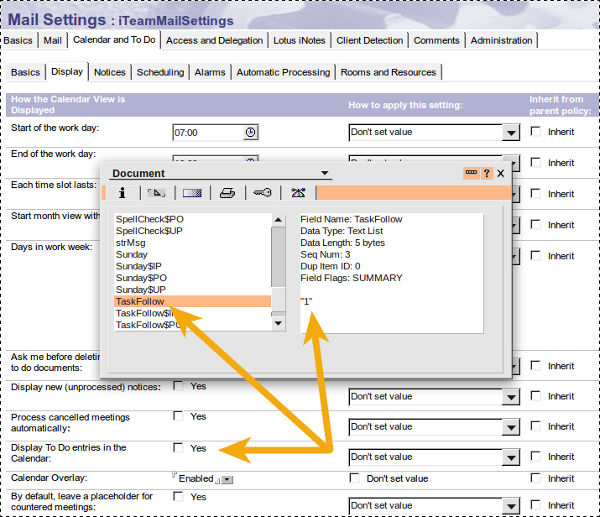Open the Calendar sub-tab named Basics
This screenshot has width=600, height=517.
click(26, 72)
